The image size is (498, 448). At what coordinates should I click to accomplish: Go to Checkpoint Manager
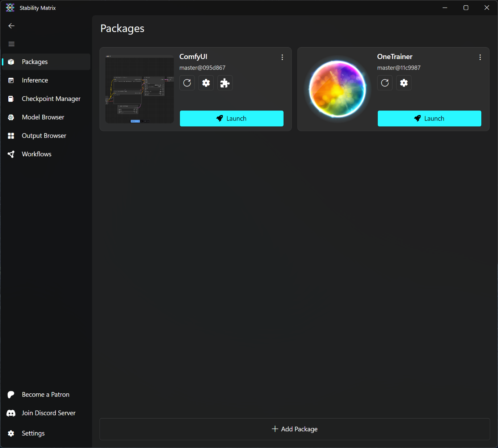point(51,99)
